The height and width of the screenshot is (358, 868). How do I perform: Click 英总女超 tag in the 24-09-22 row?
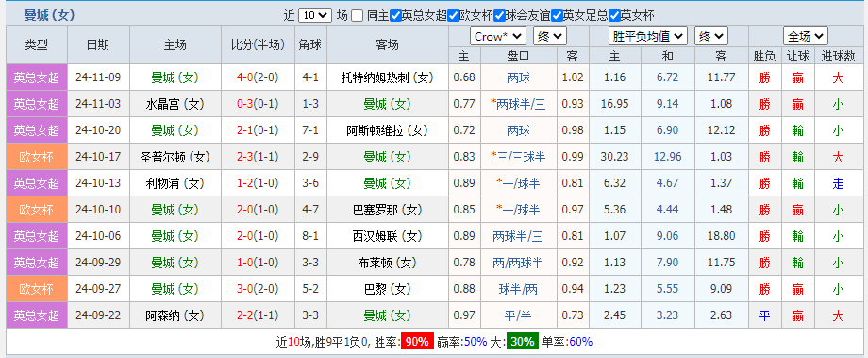[37, 315]
